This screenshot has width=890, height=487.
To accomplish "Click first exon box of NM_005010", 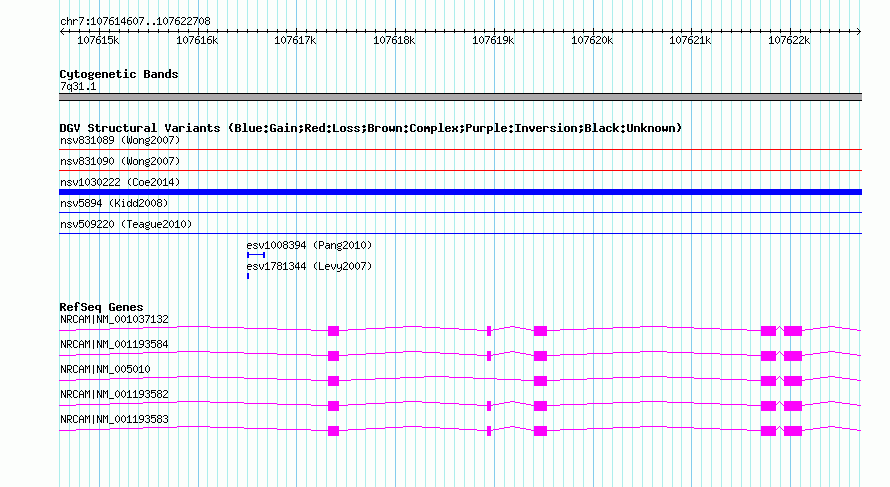I will tap(333, 381).
